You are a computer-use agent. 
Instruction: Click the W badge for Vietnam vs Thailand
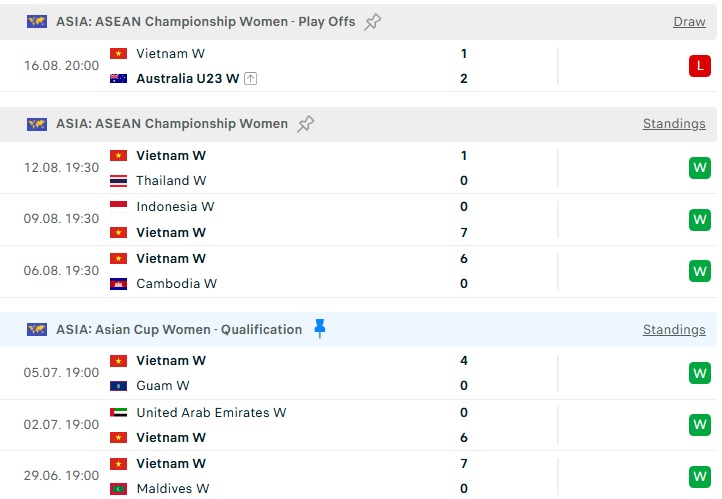(x=699, y=168)
